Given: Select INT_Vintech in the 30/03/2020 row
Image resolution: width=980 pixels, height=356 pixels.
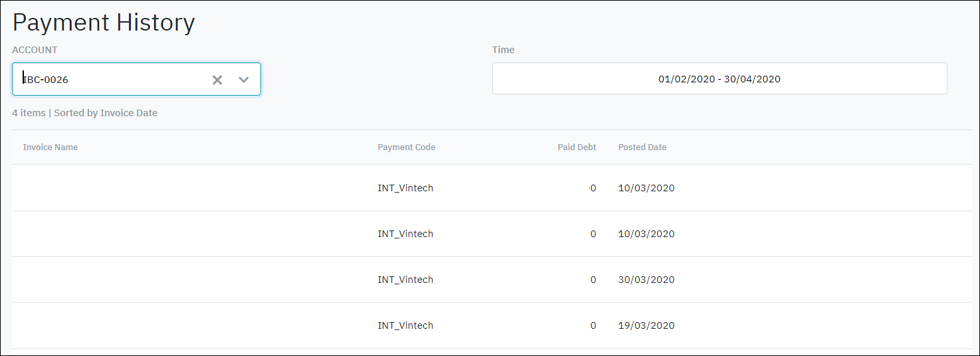Looking at the screenshot, I should (x=405, y=280).
